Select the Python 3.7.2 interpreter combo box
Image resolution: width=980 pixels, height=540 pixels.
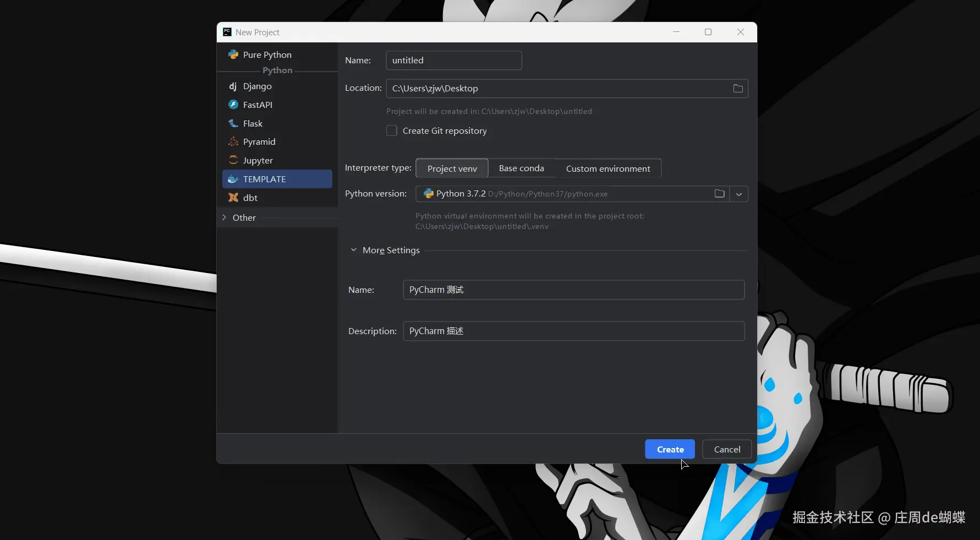click(582, 194)
